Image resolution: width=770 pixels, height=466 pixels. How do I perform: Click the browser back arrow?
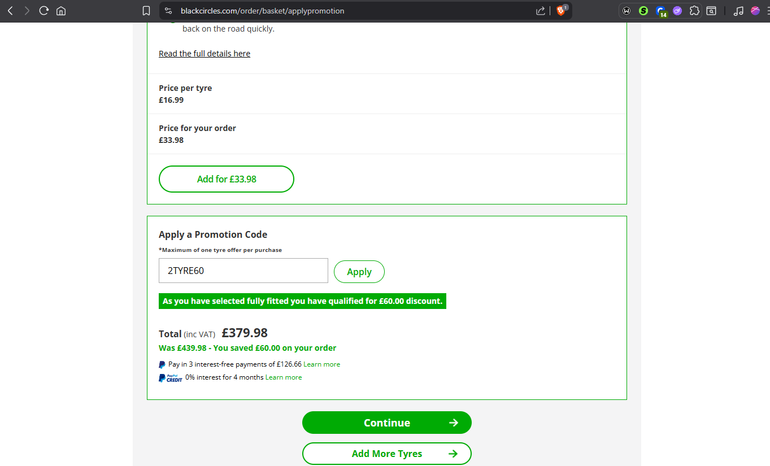point(10,11)
